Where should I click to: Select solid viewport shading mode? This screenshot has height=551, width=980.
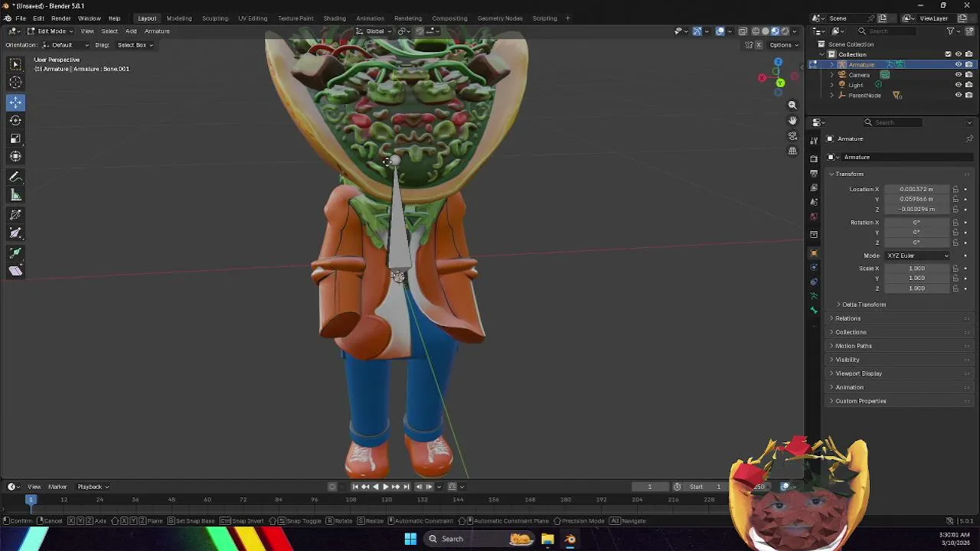[765, 31]
